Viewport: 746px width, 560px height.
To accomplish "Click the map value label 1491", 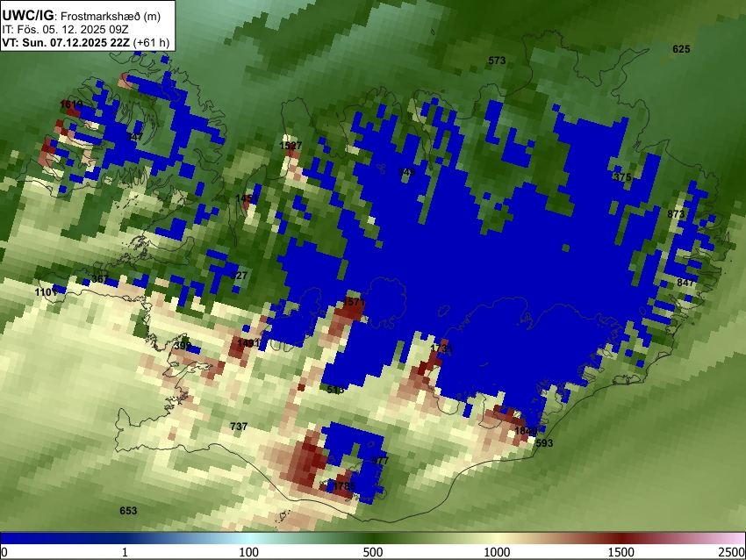I will coord(248,343).
